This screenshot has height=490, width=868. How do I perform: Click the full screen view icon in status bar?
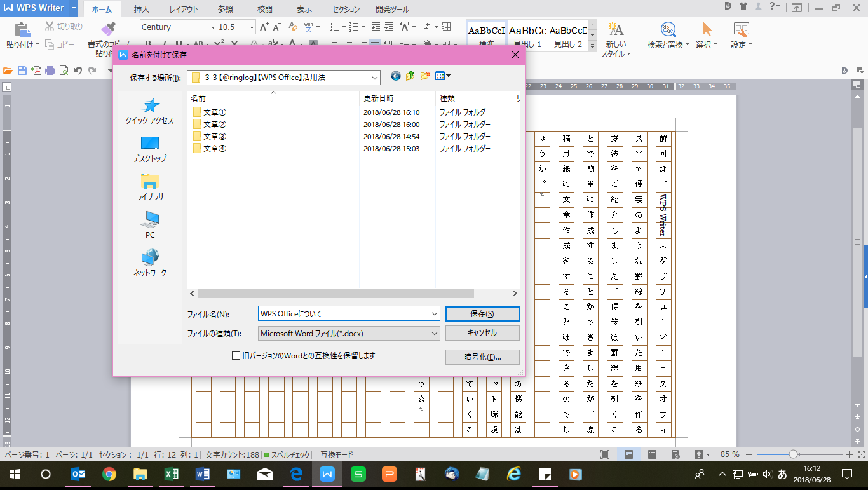pyautogui.click(x=605, y=454)
